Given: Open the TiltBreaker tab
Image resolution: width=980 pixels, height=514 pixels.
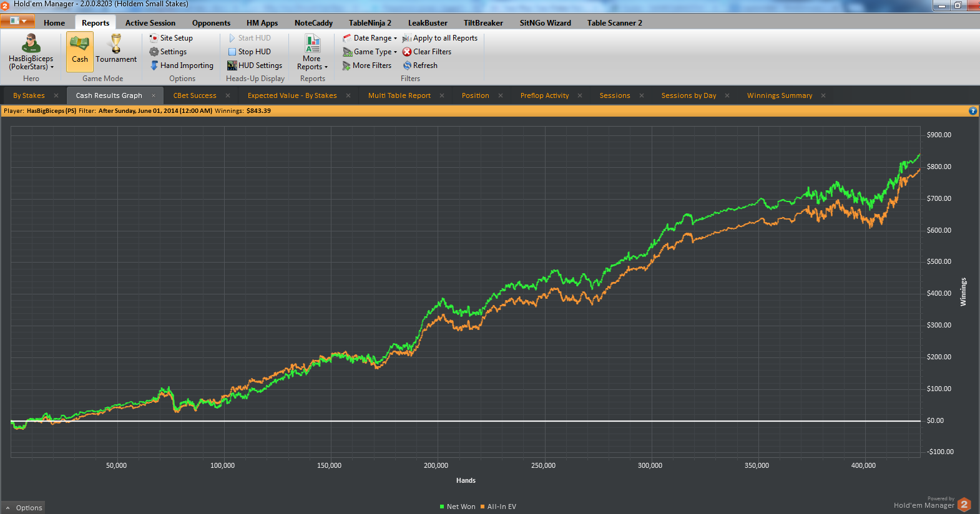Looking at the screenshot, I should pos(483,23).
